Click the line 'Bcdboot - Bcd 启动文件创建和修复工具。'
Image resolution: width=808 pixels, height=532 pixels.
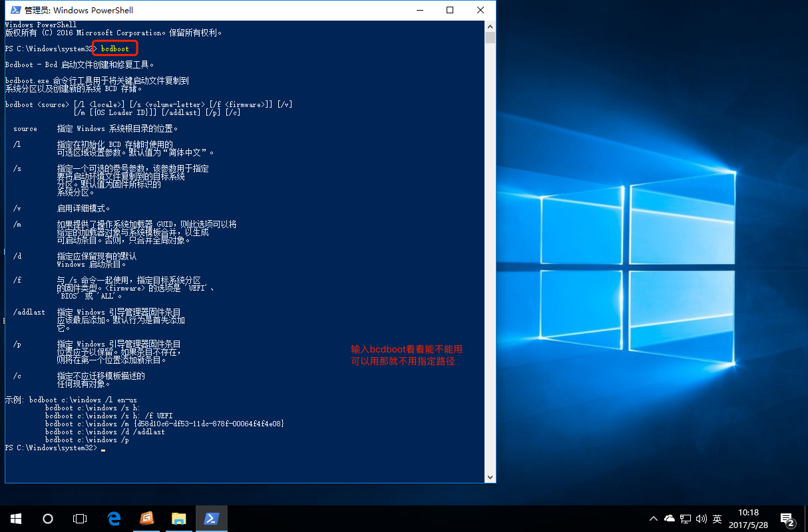80,65
